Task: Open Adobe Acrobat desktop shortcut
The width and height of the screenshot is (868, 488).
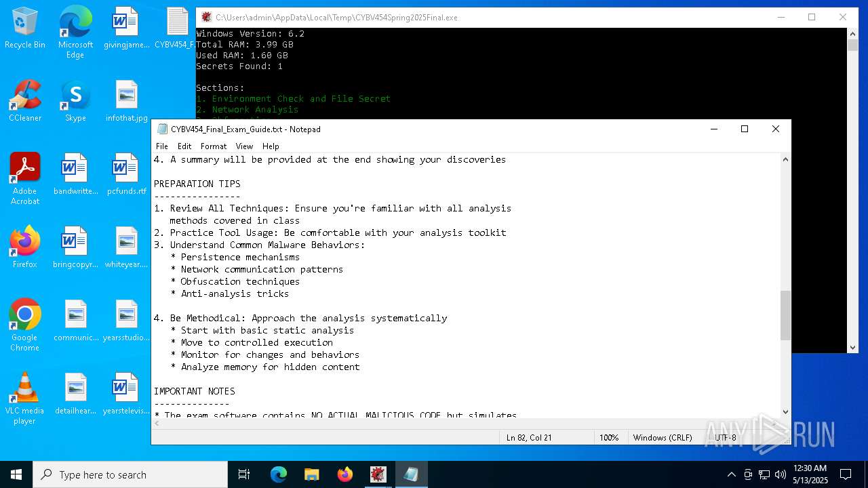Action: 25,179
